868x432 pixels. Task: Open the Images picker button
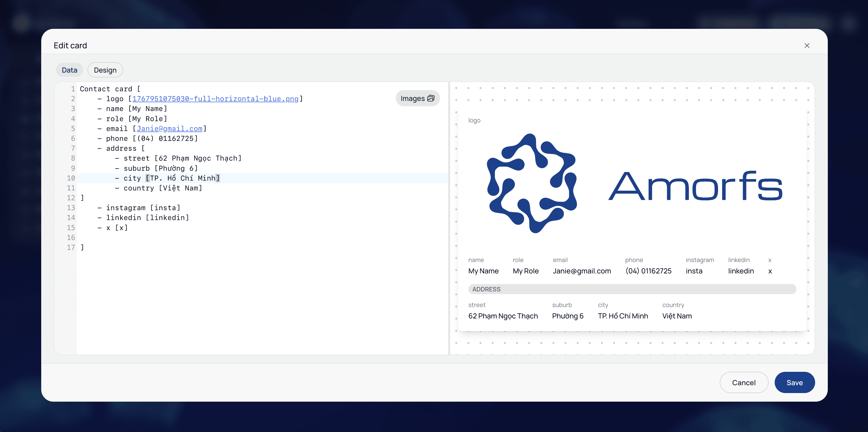(x=417, y=98)
